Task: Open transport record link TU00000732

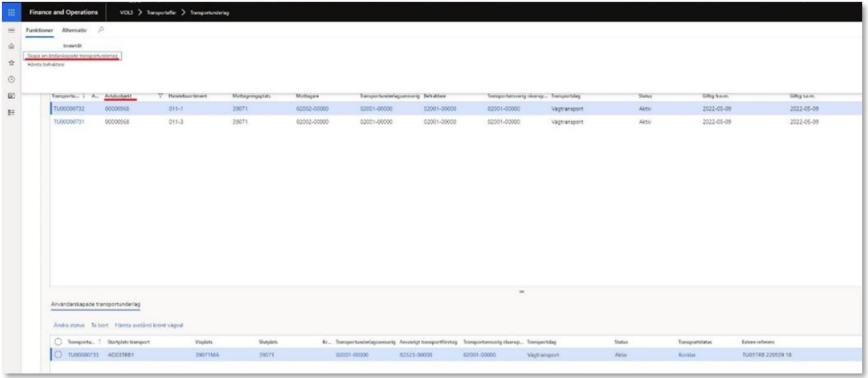Action: [x=68, y=109]
